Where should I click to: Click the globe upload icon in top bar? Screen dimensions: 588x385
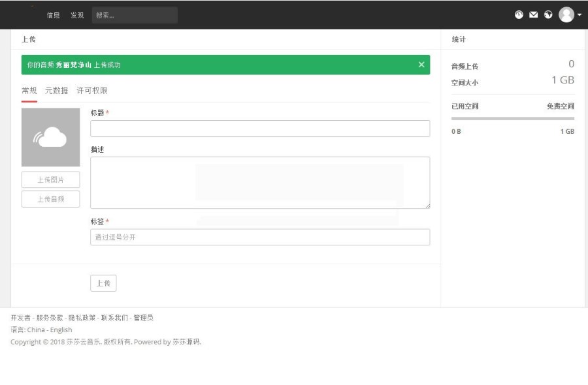pos(547,14)
